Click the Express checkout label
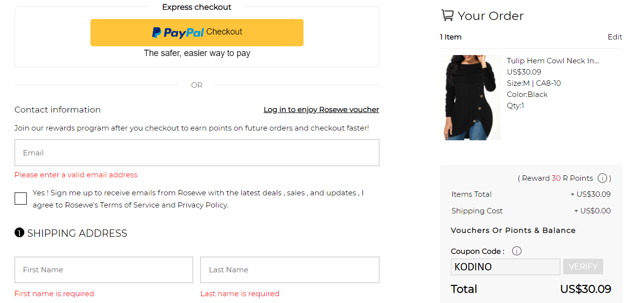The image size is (644, 303). pos(197,7)
